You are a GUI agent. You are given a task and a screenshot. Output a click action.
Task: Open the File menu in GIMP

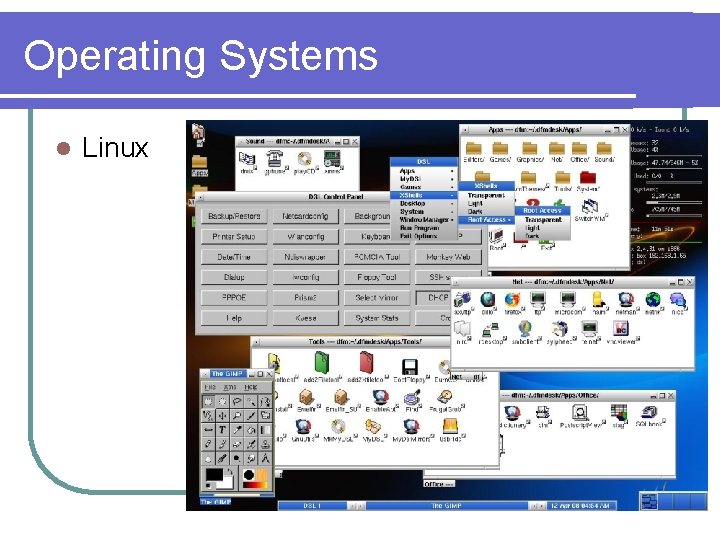(210, 388)
